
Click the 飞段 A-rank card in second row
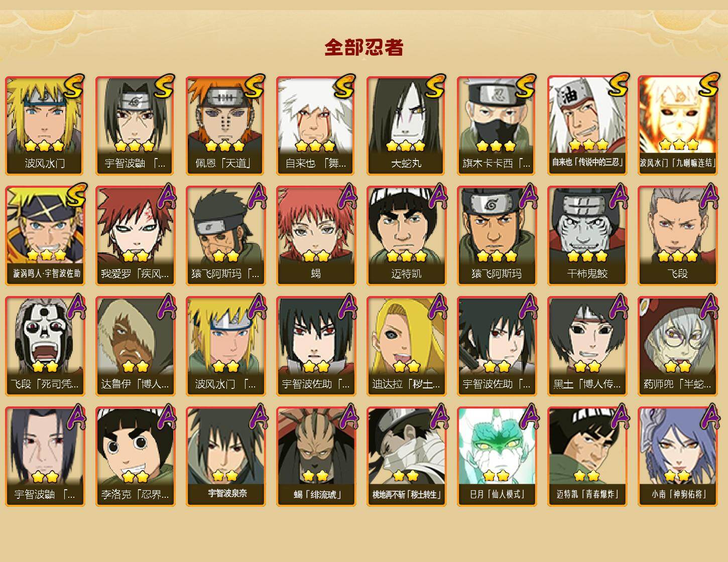pos(677,236)
